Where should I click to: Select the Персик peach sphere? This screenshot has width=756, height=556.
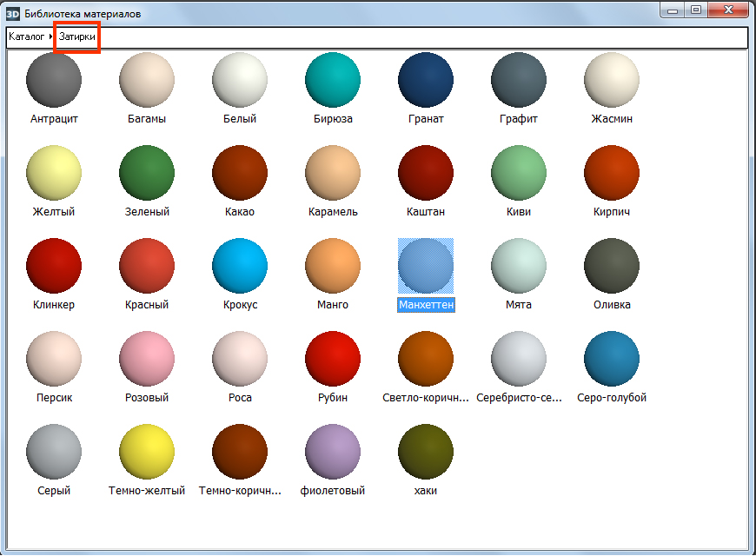(x=54, y=360)
